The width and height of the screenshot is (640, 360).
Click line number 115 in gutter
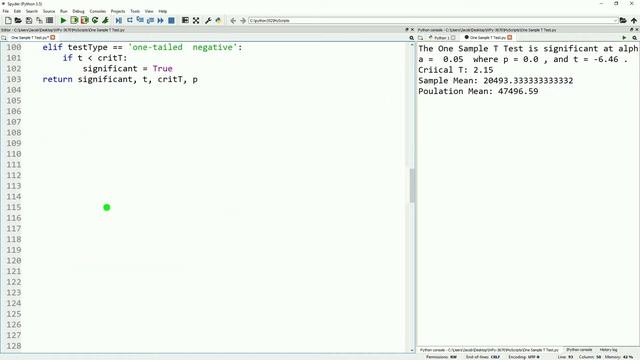(x=14, y=207)
